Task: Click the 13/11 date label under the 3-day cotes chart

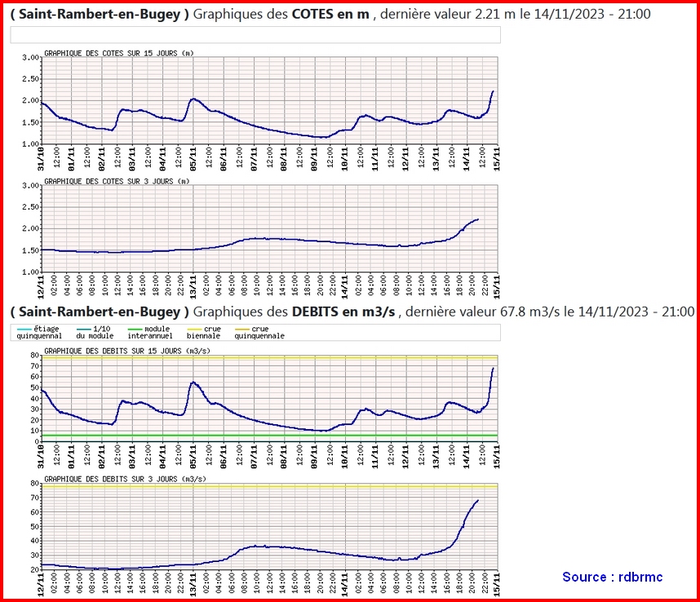Action: tap(193, 287)
